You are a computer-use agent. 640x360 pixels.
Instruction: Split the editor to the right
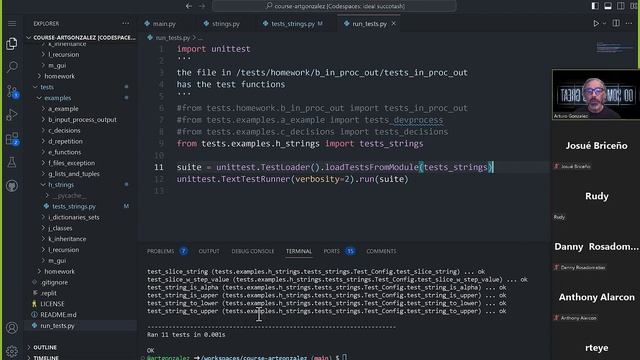(616, 24)
